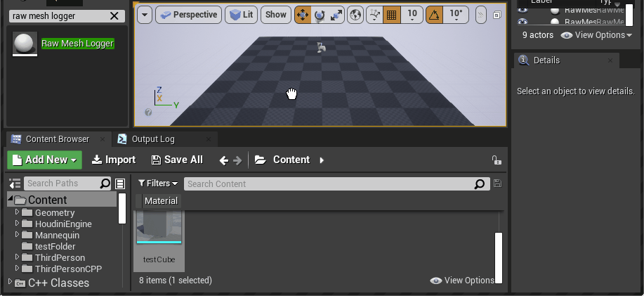Select the Raw Mesh Logger sphere thumbnail
The height and width of the screenshot is (296, 644).
(25, 44)
